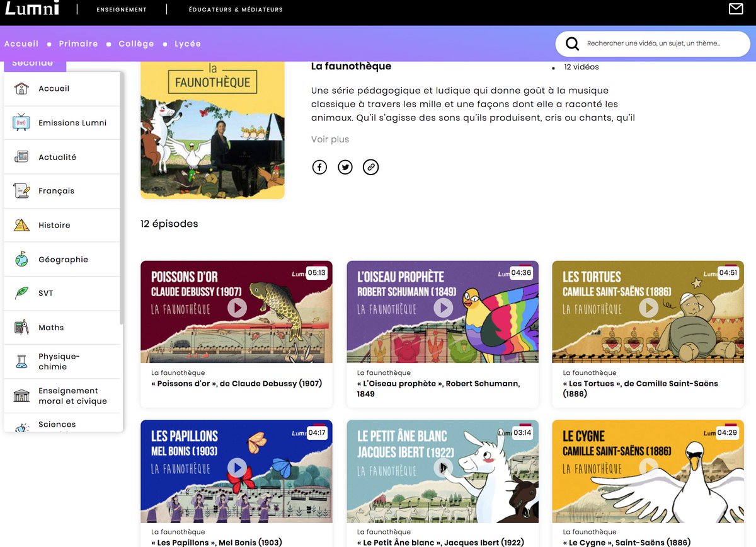This screenshot has height=547, width=756.
Task: Open « Les Papillons », Mel Bonis title
Action: (x=217, y=543)
